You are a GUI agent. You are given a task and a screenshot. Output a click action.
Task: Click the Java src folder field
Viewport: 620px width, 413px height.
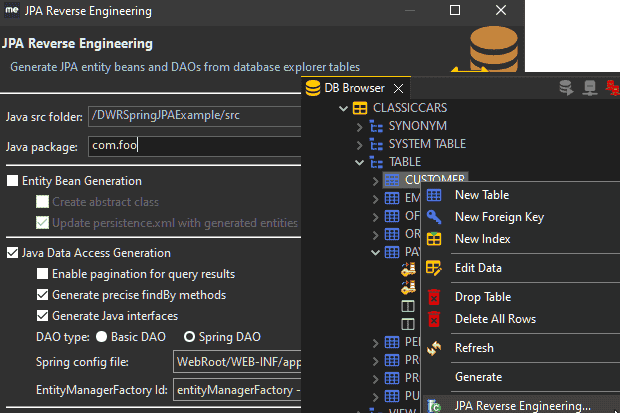(195, 116)
